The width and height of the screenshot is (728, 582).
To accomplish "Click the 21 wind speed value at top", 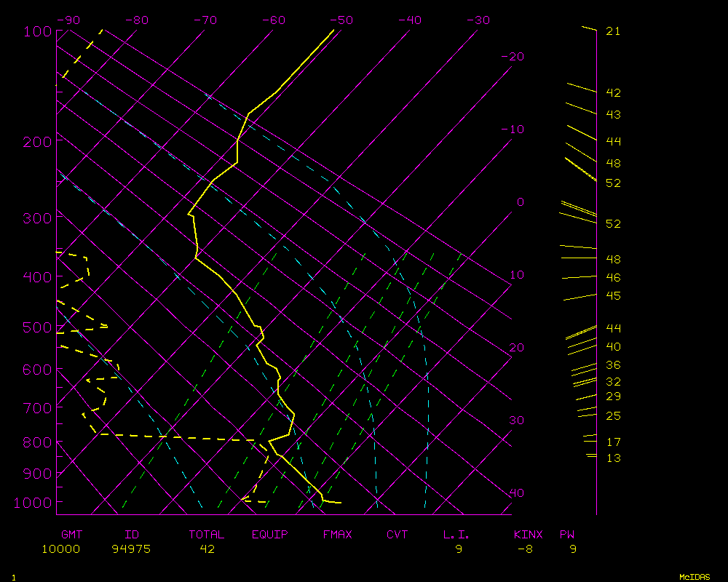I will click(x=613, y=31).
